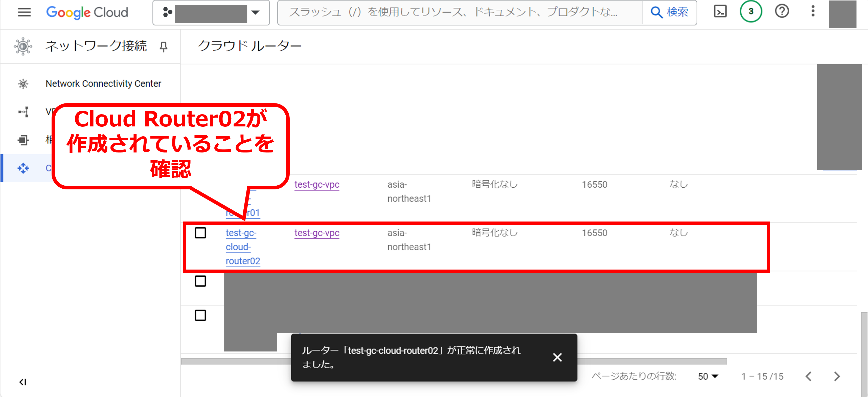Click the horizontal table scrollbar

tap(236, 361)
